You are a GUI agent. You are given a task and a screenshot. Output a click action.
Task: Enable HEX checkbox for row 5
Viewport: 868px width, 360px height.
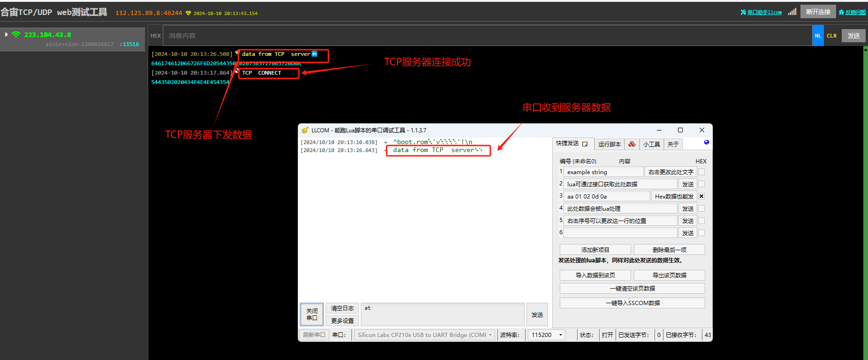(701, 221)
